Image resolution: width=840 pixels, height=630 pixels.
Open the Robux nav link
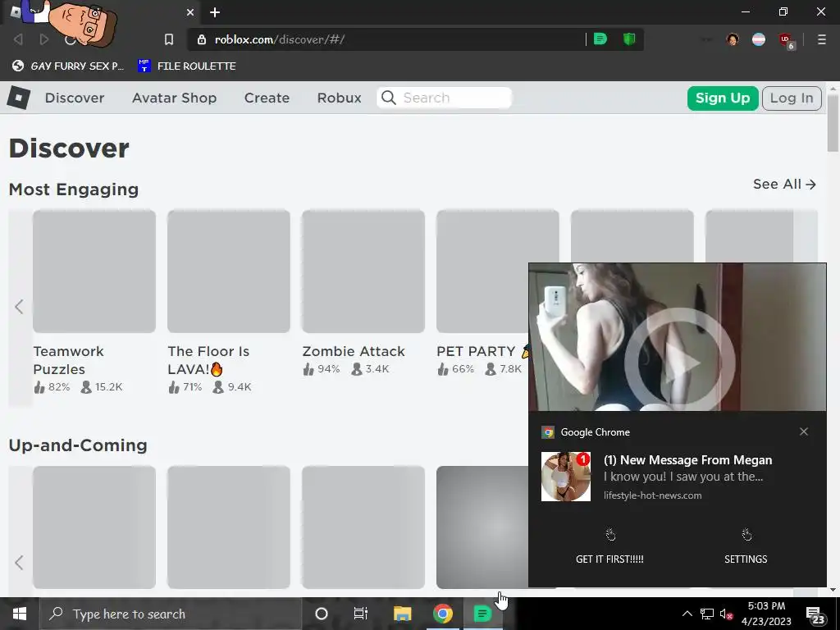click(339, 98)
